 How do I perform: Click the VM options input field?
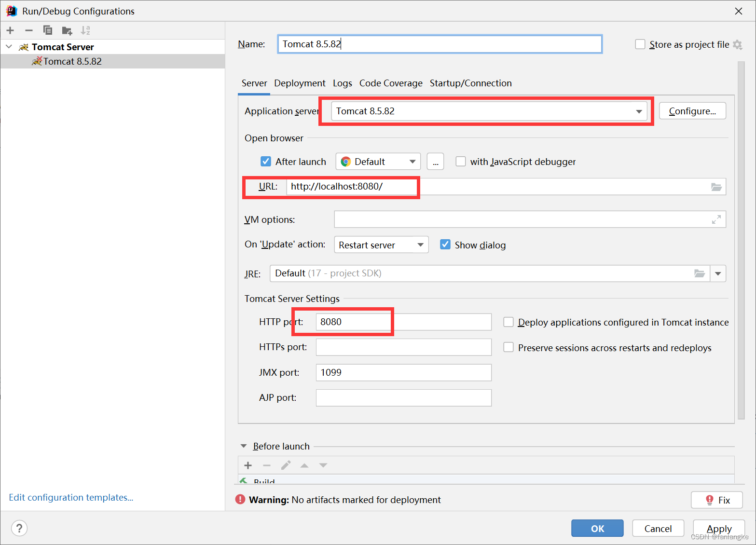coord(530,219)
